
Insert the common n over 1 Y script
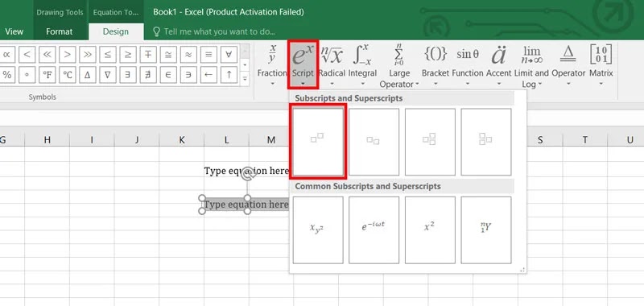click(x=486, y=230)
